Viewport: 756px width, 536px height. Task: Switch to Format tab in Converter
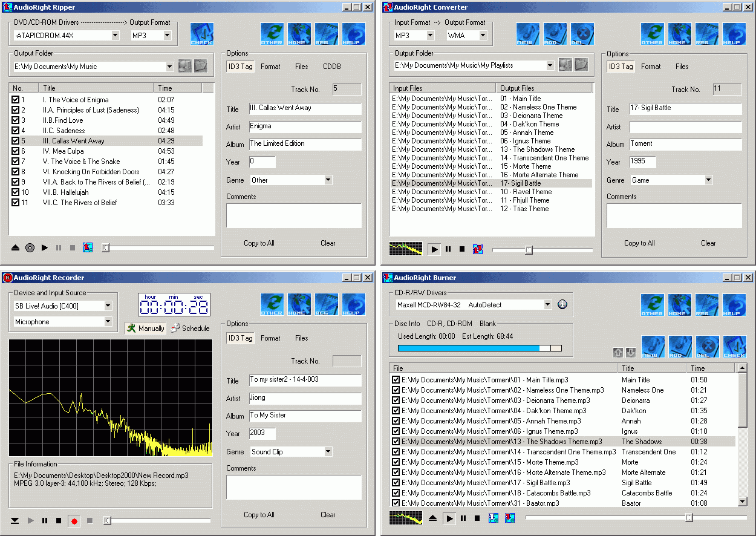[x=651, y=67]
